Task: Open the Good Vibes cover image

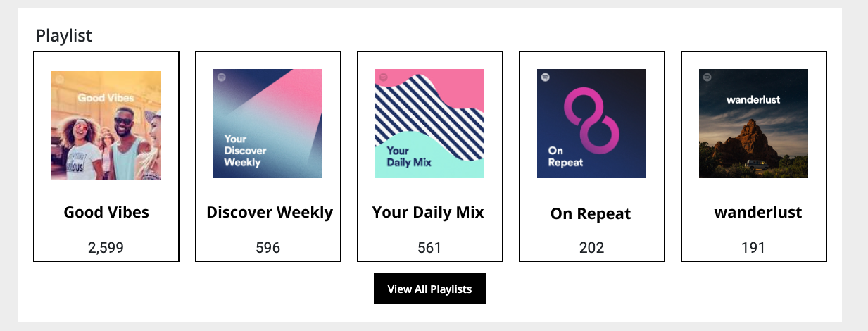Action: click(106, 125)
